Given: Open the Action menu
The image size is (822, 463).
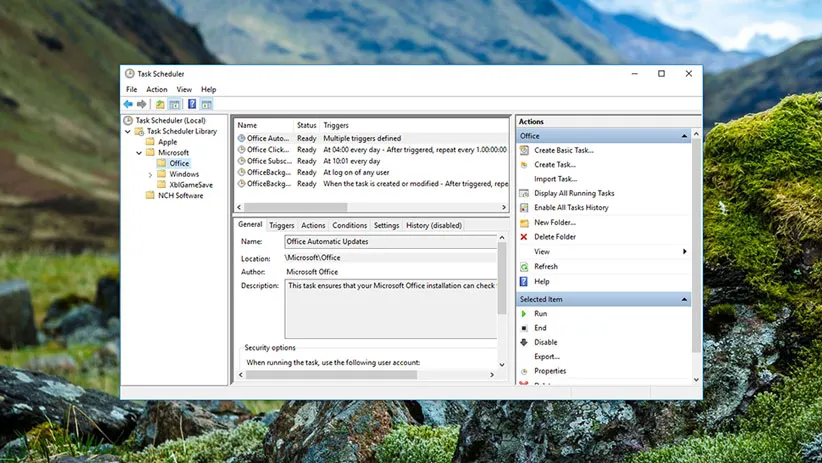Looking at the screenshot, I should (157, 90).
